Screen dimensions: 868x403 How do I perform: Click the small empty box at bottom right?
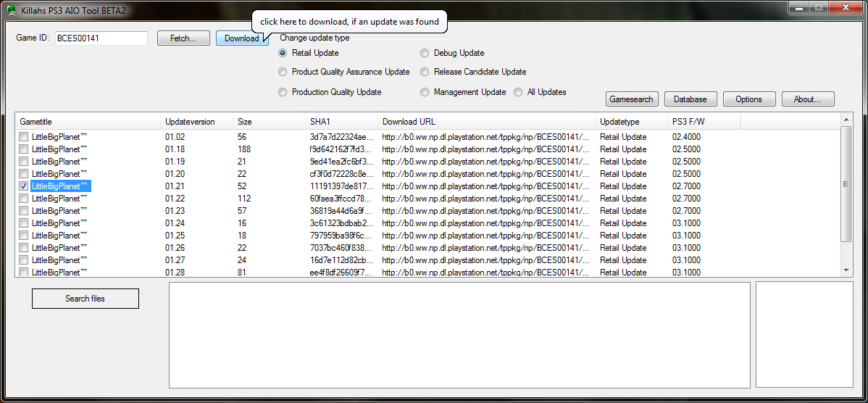coord(804,335)
